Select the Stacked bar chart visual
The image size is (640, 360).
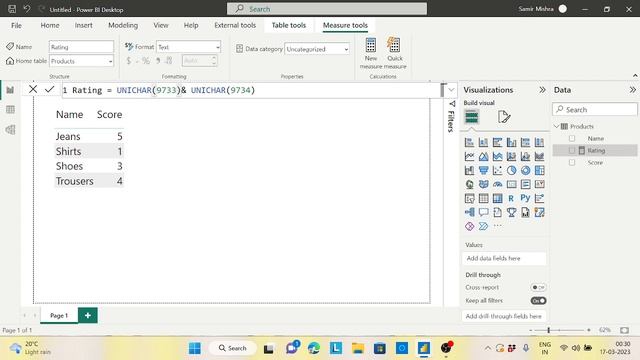(469, 142)
